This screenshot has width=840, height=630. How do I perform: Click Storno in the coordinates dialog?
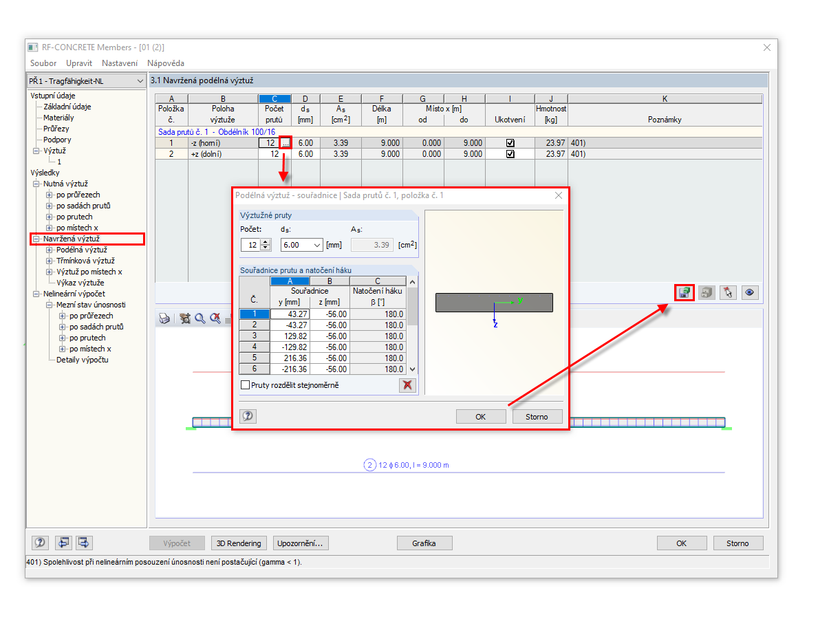coord(537,416)
